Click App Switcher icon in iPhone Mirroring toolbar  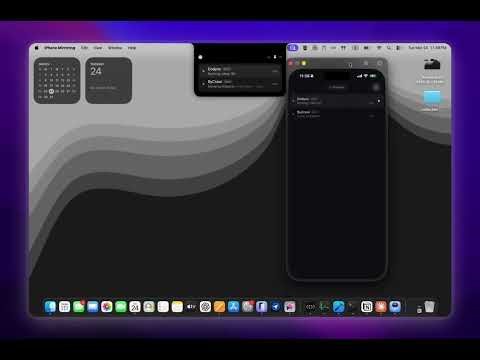[380, 63]
